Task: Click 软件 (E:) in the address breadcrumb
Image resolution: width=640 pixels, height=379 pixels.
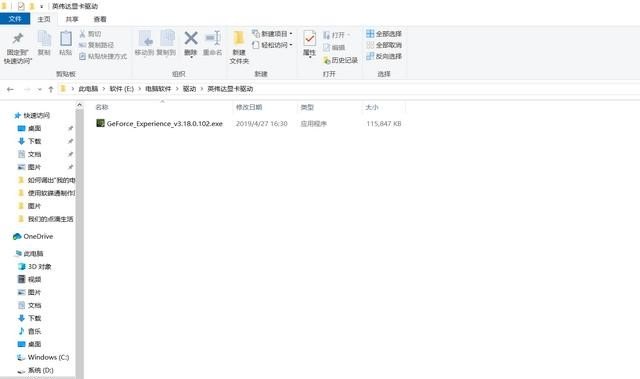Action: [122, 89]
